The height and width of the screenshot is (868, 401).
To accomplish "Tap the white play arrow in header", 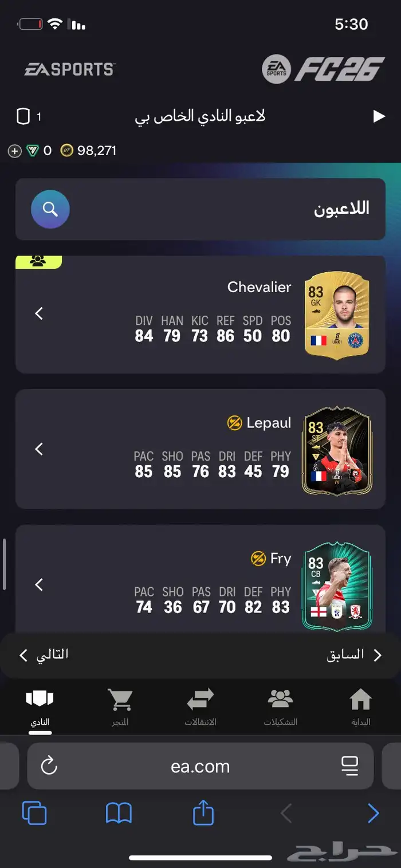I will click(x=379, y=116).
